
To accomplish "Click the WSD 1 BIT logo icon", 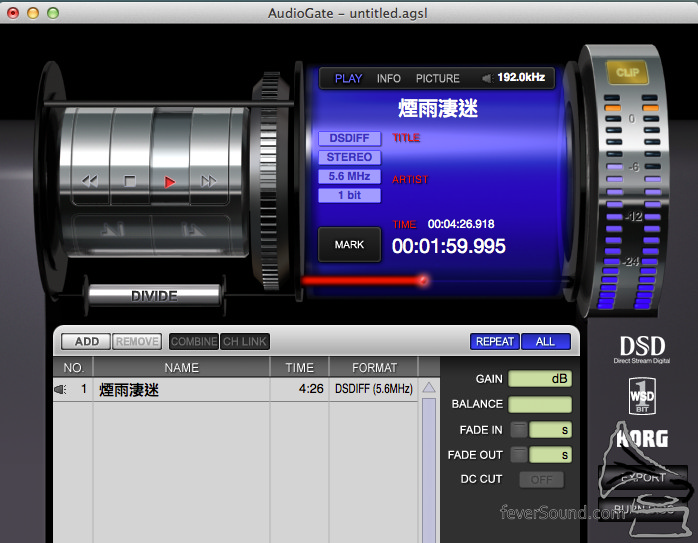I will [642, 396].
